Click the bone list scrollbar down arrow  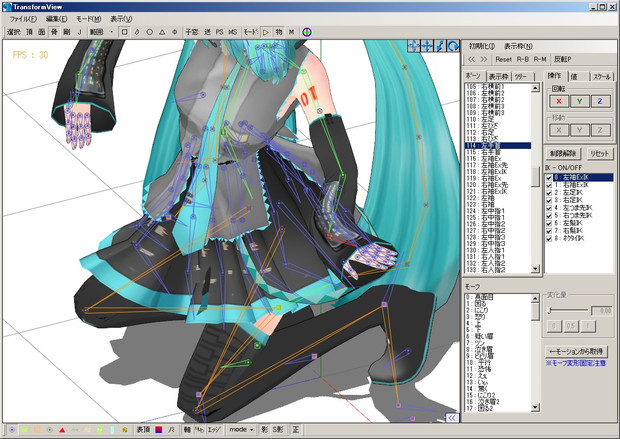point(535,269)
